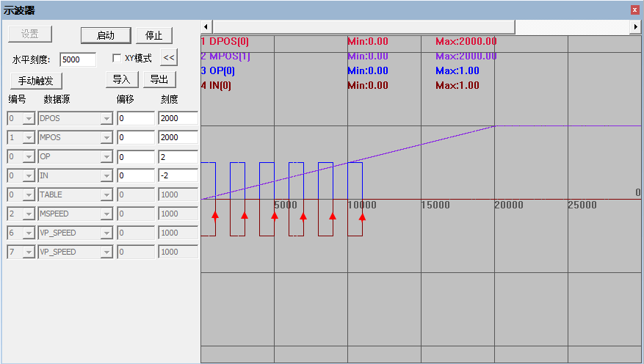This screenshot has height=364, width=644.
Task: Click the dark red 'Max:1.00' IN value
Action: pyautogui.click(x=457, y=85)
